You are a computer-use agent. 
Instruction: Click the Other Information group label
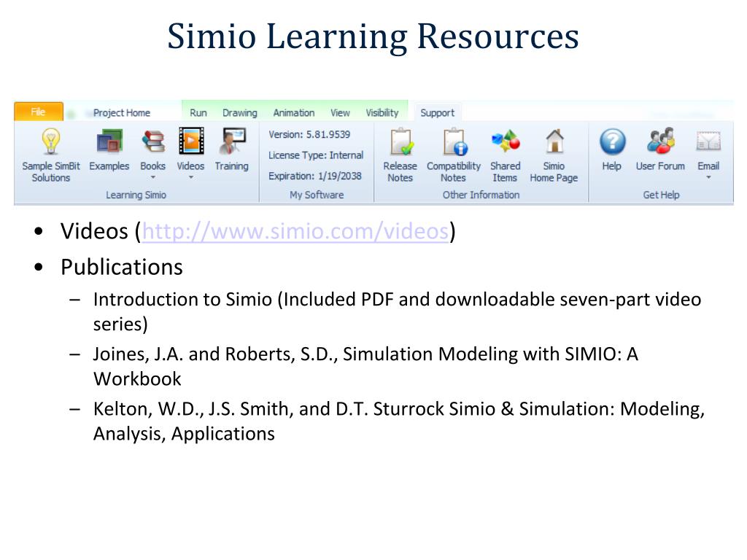481,195
